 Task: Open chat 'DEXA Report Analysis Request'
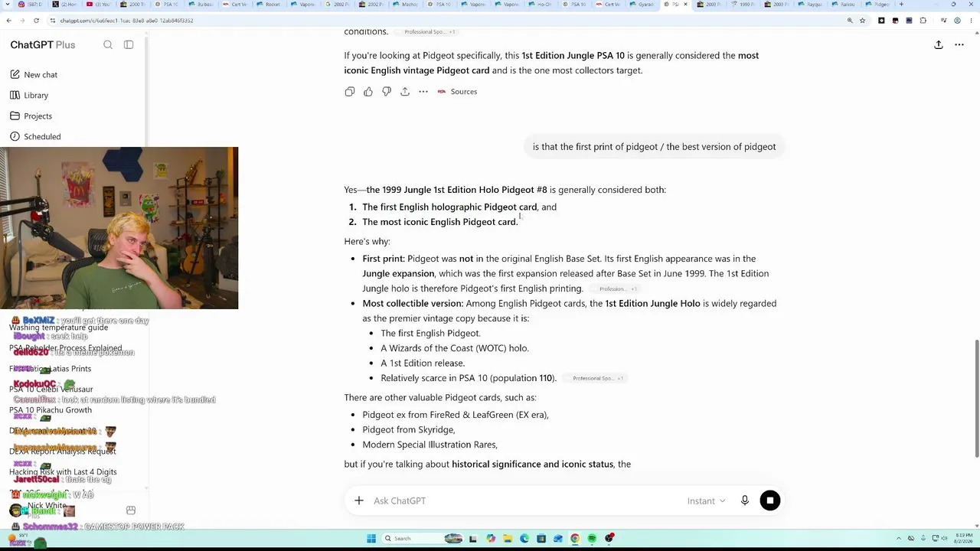[x=63, y=452]
